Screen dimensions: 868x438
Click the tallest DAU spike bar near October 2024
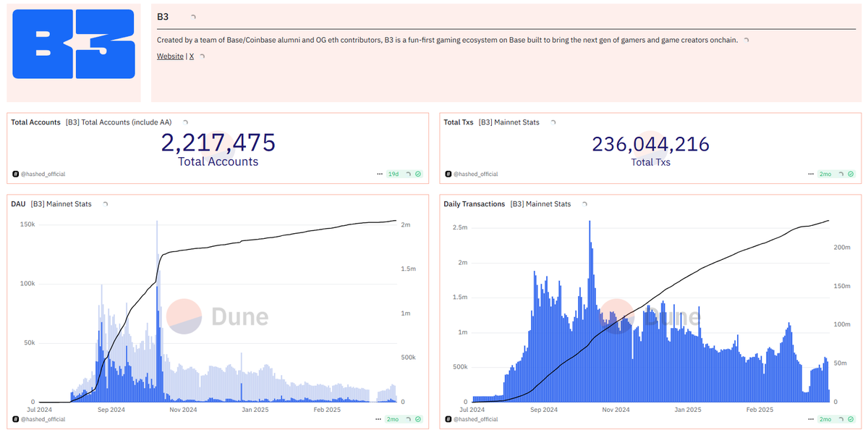point(157,311)
